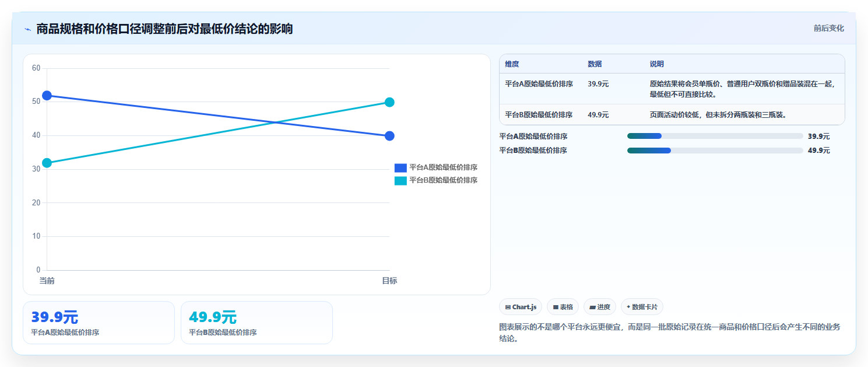Click 平台B原始最低价排序 label under 49.9元 card
Screen dimensions: 868x367
pyautogui.click(x=223, y=333)
